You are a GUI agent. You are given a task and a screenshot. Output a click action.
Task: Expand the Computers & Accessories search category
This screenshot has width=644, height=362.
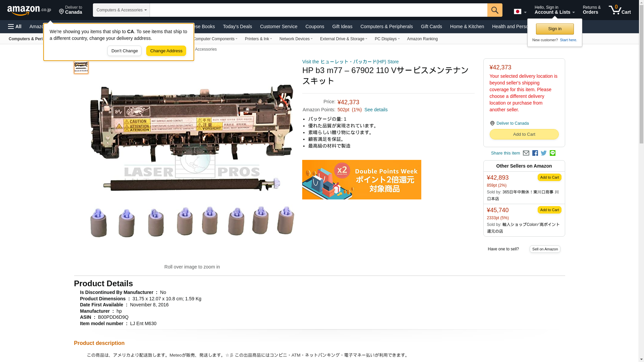coord(121,10)
